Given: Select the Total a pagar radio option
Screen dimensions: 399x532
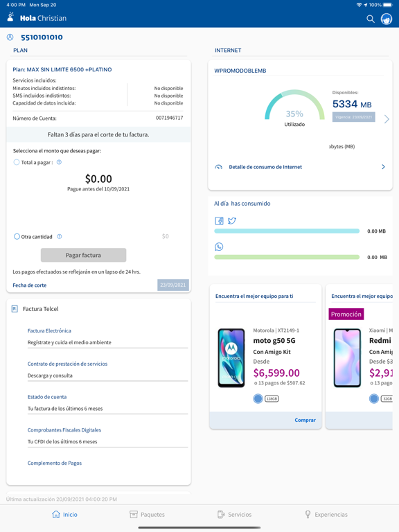Looking at the screenshot, I should (x=17, y=162).
